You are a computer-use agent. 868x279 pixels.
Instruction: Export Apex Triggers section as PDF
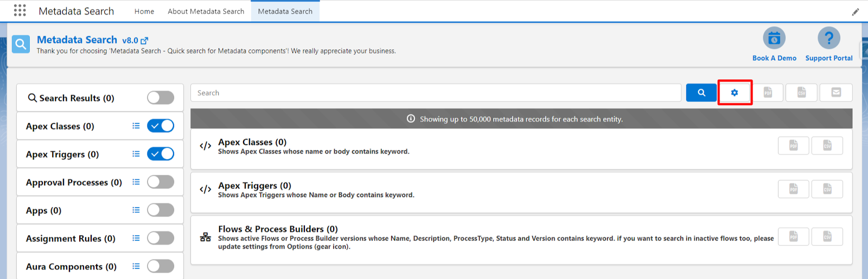pyautogui.click(x=793, y=189)
